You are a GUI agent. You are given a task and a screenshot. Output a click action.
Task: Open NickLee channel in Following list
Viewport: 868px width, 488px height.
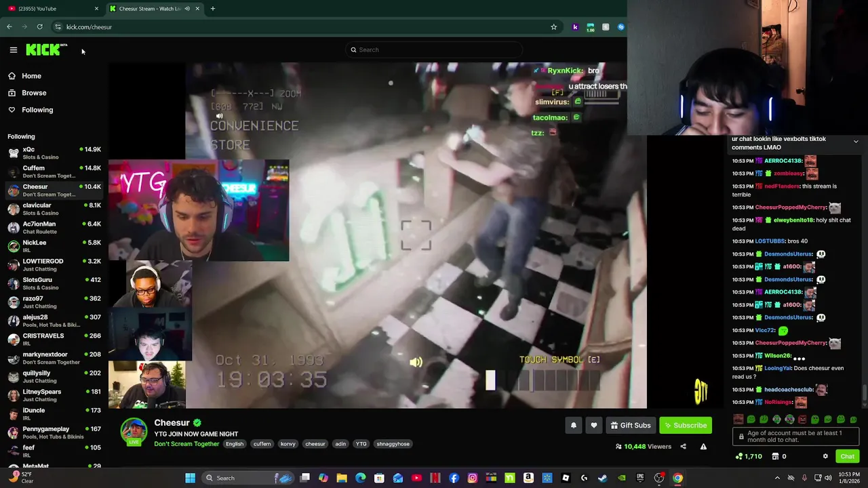pos(54,246)
